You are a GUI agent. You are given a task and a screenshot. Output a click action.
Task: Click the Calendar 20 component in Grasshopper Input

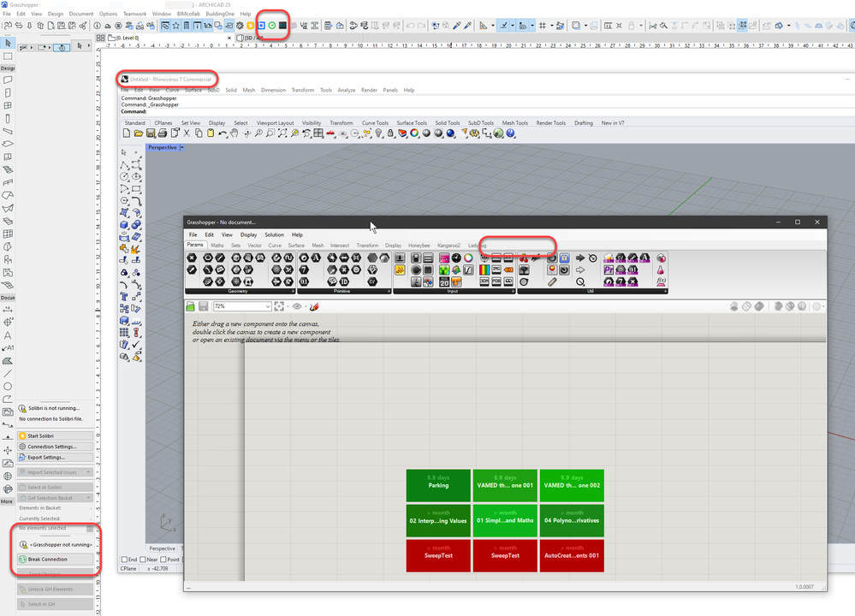point(444,281)
